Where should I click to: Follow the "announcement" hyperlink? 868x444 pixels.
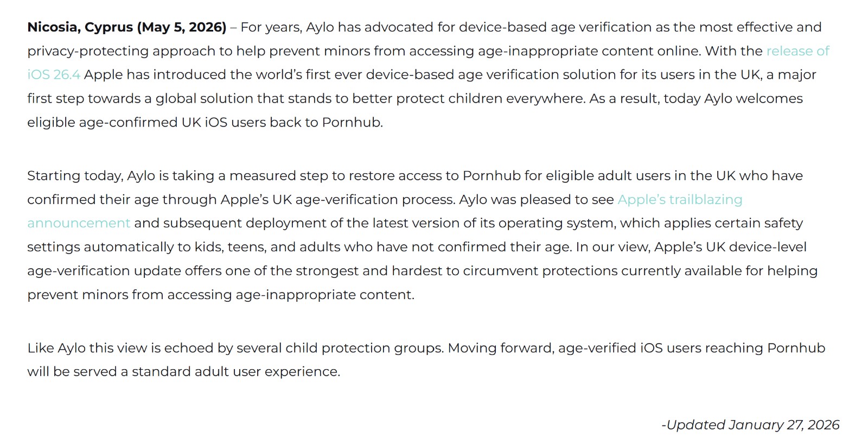pyautogui.click(x=79, y=223)
